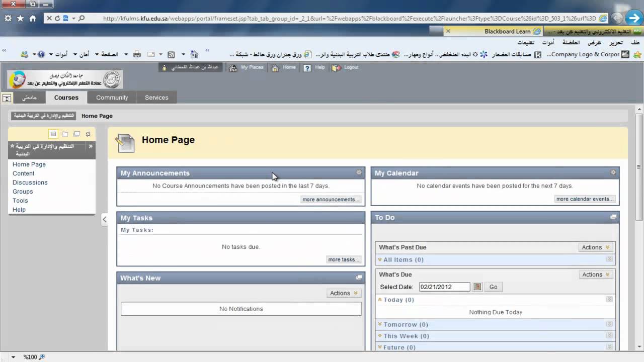Click the Select Date input field
Viewport: 644px width, 362px height.
pos(444,287)
